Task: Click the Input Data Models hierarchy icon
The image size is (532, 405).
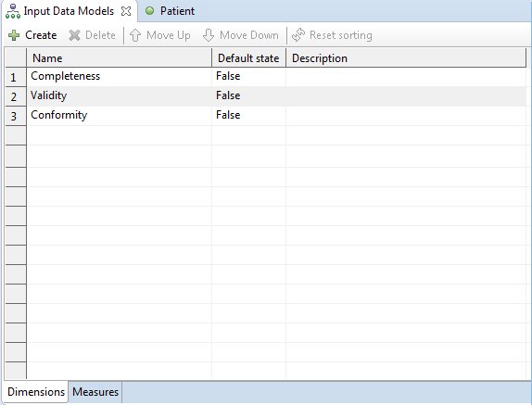Action: [13, 11]
